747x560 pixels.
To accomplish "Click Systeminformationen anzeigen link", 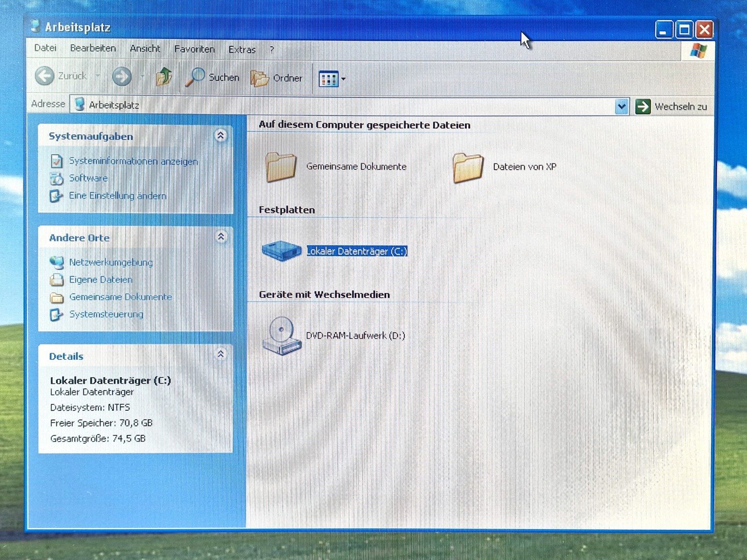I will point(134,161).
